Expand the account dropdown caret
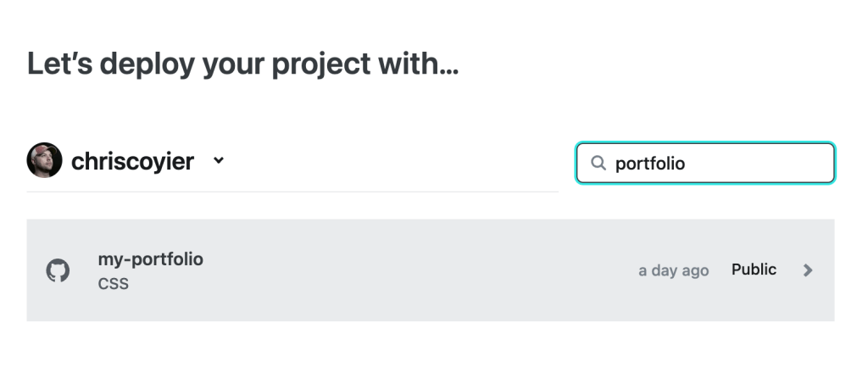The width and height of the screenshot is (868, 367). click(219, 160)
